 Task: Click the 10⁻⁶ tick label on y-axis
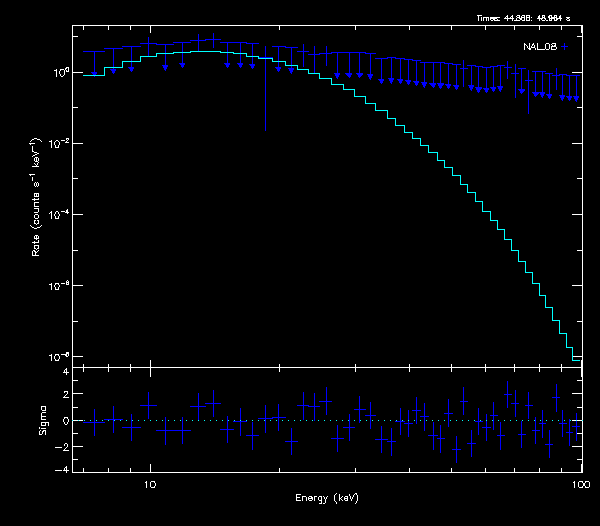coord(60,286)
